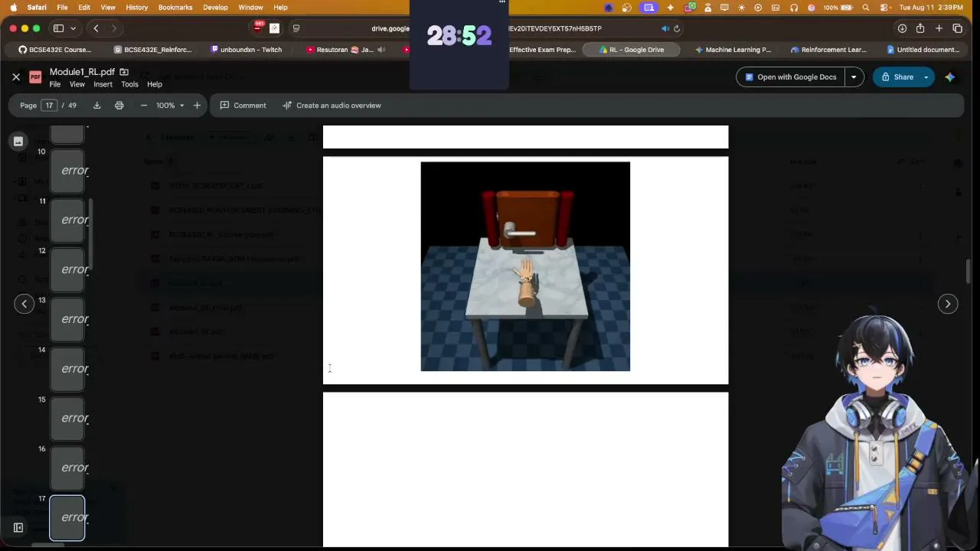This screenshot has height=551, width=980.
Task: Go to the next file with right arrow
Action: tap(948, 304)
